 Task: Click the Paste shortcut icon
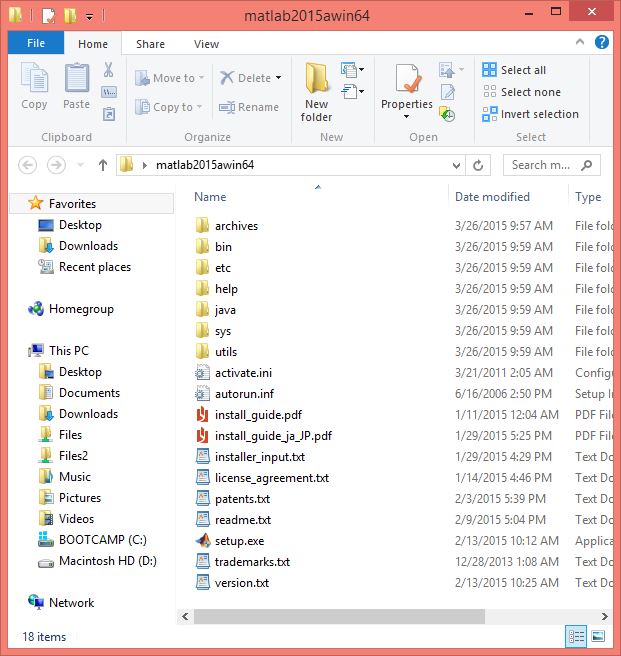[109, 114]
